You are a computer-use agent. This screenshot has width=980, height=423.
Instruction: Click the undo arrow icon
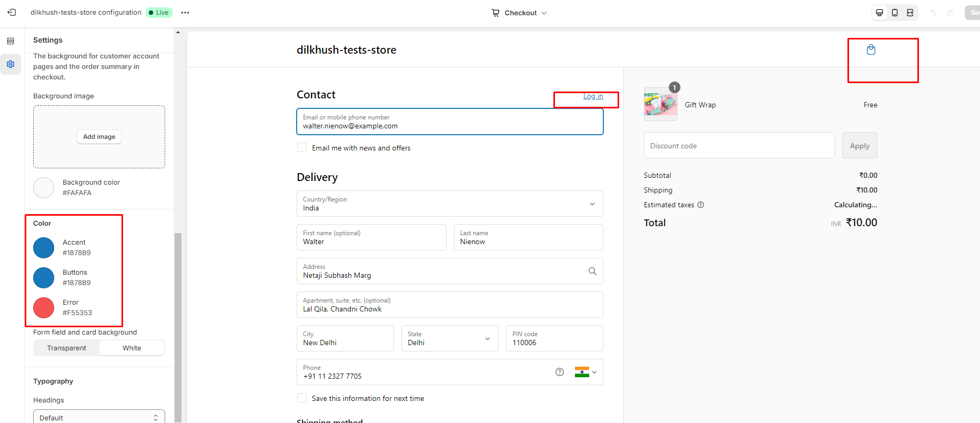(933, 13)
